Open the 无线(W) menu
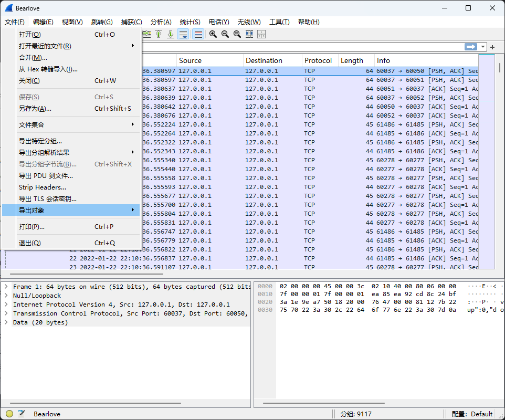The width and height of the screenshot is (505, 420). pyautogui.click(x=249, y=22)
